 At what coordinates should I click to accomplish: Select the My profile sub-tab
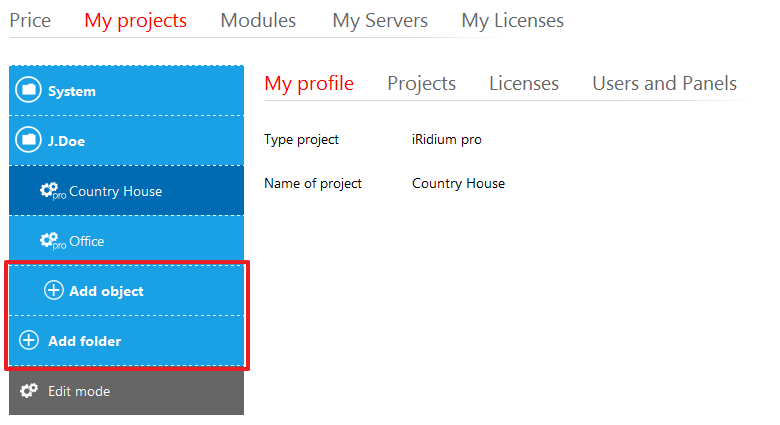coord(309,84)
